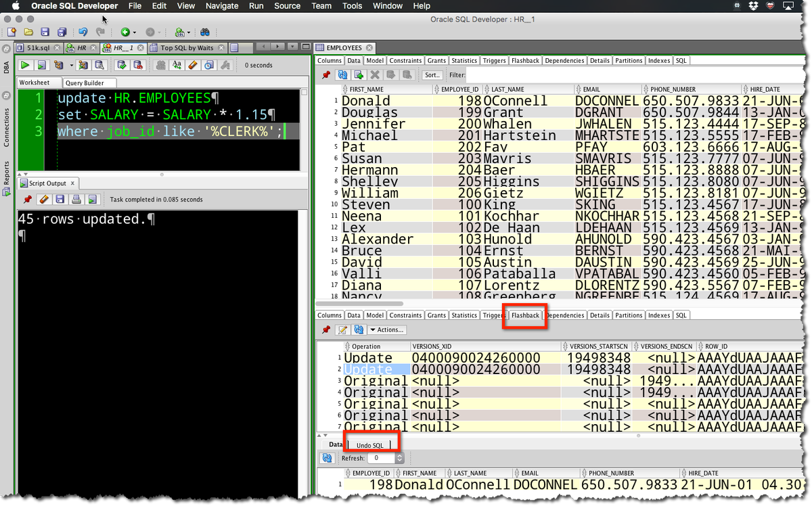Open dropdown beside the back arrow
This screenshot has height=506, width=812.
tap(134, 32)
